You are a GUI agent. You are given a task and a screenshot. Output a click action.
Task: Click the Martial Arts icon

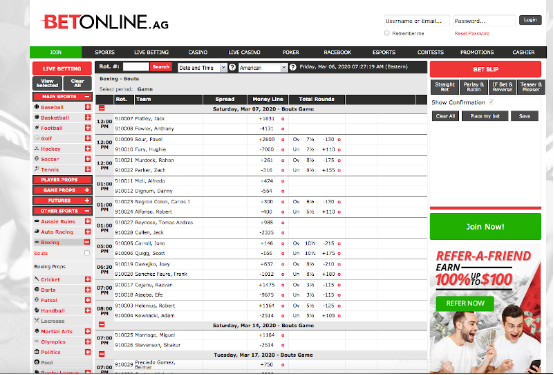pyautogui.click(x=36, y=331)
